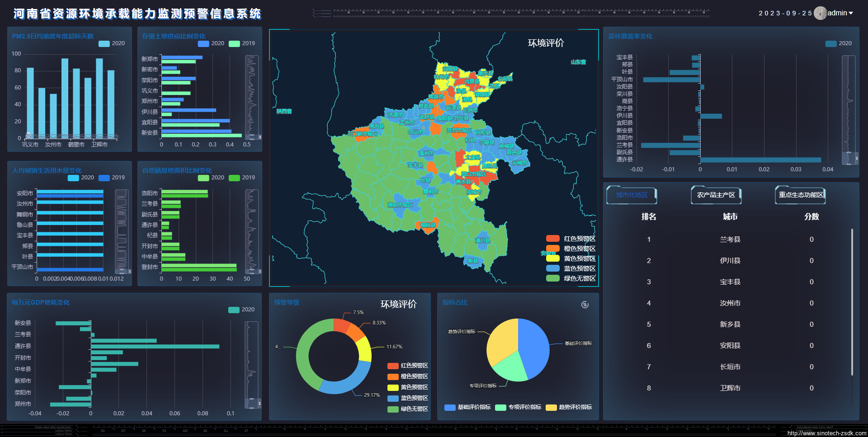Select the 城市化地区 button
Screen dimensions: 868x437
point(631,195)
